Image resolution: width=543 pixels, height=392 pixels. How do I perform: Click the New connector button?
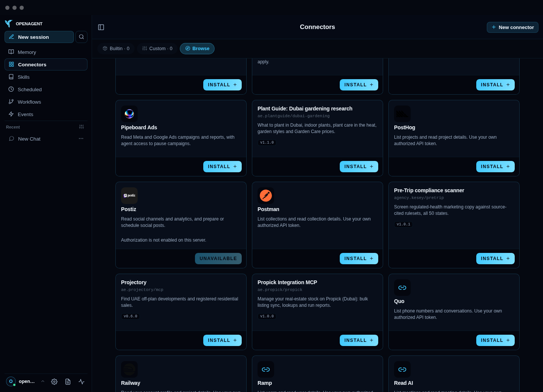512,27
